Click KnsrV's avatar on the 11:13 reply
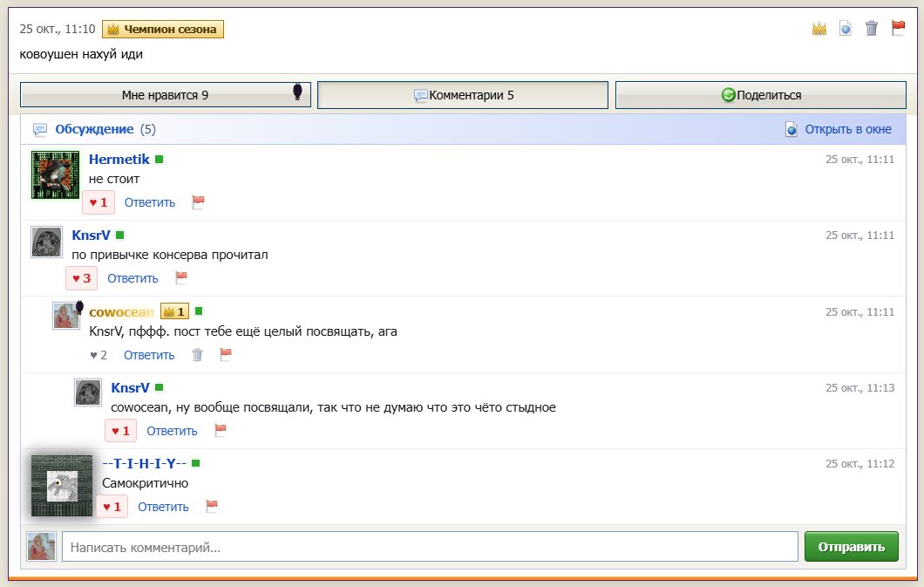Viewport: 924px width, 587px height. pos(88,392)
